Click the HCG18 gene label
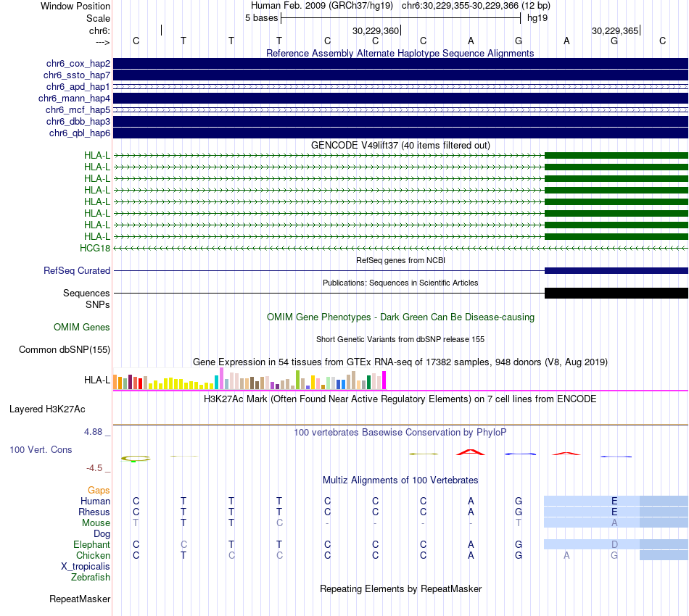Image resolution: width=689 pixels, height=616 pixels. (x=95, y=248)
